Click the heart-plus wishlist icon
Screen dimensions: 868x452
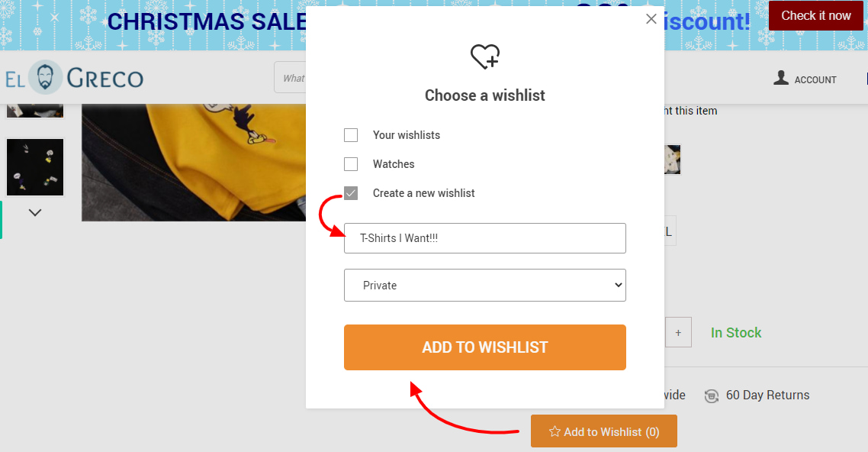pyautogui.click(x=485, y=56)
